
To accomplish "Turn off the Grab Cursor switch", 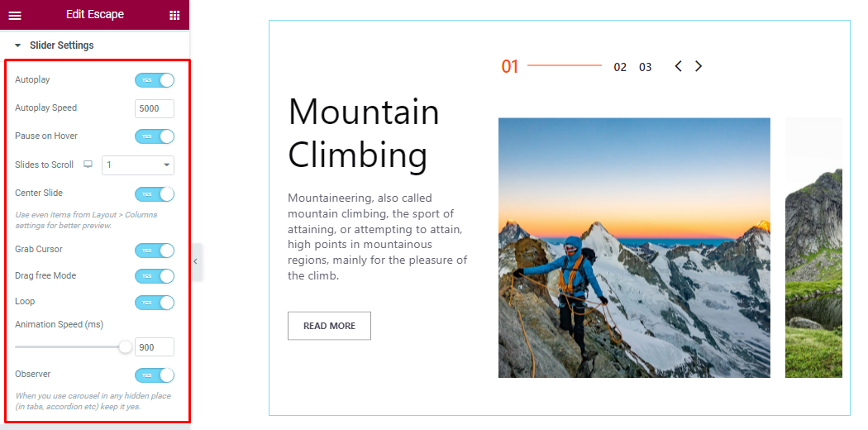I will tap(155, 250).
